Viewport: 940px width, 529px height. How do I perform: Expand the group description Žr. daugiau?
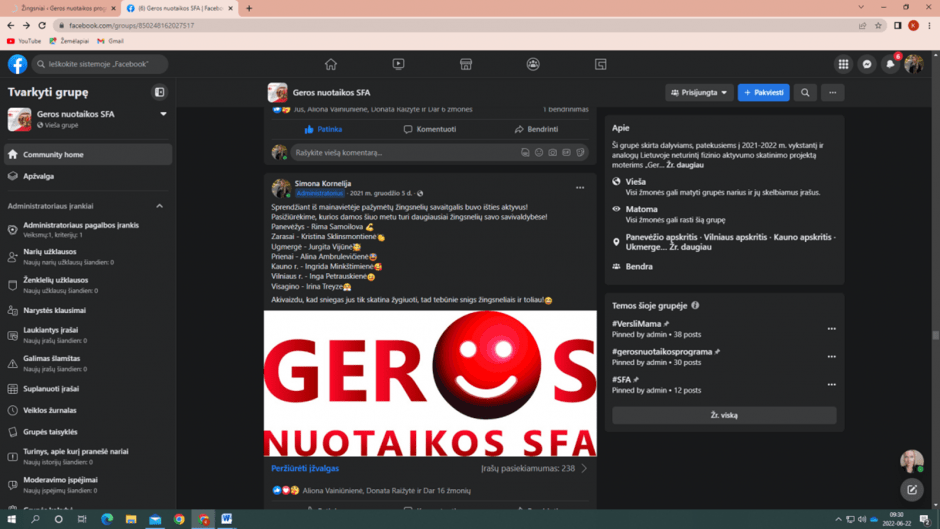coord(685,165)
